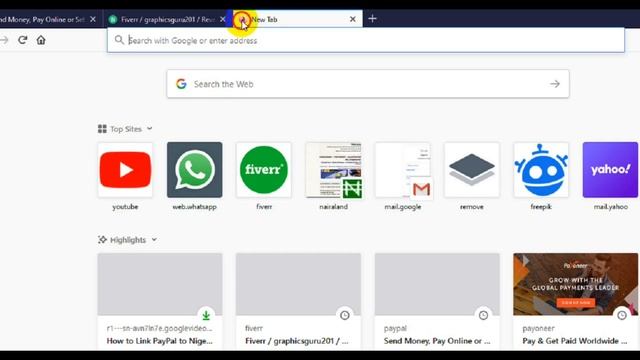Screen dimensions: 640x360
Task: Click the Highlights sparkle icon
Action: [102, 240]
